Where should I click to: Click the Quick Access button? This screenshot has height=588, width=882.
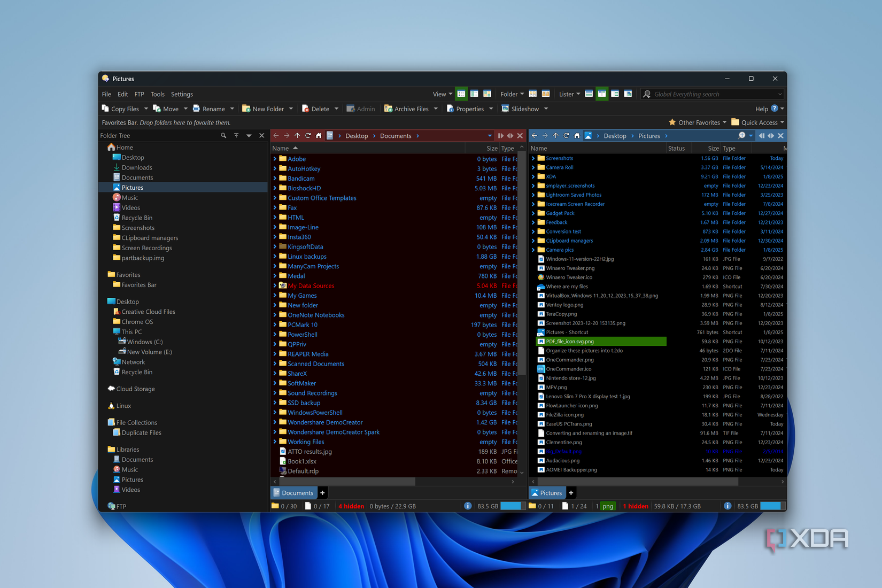[x=757, y=122]
